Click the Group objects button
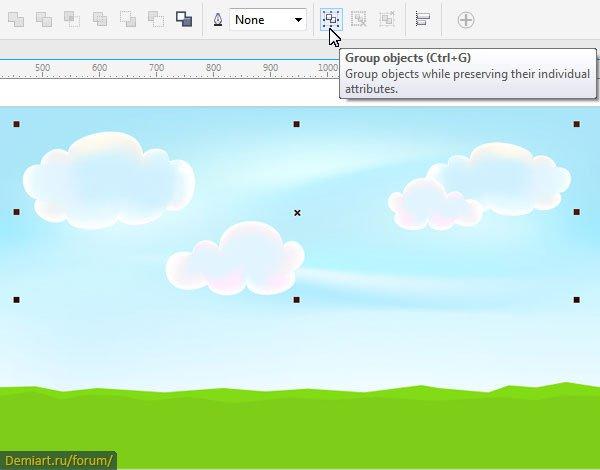 click(331, 19)
